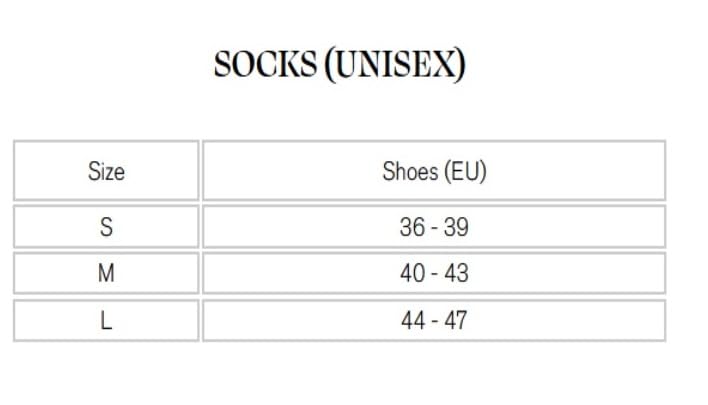Image resolution: width=708 pixels, height=405 pixels.
Task: Select the L size cell
Action: click(x=106, y=320)
